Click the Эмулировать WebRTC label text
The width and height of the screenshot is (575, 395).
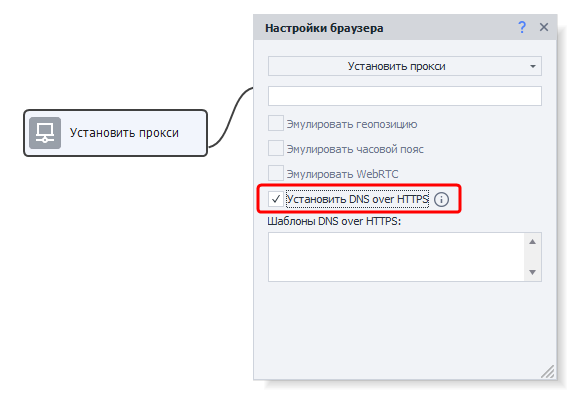(x=342, y=174)
